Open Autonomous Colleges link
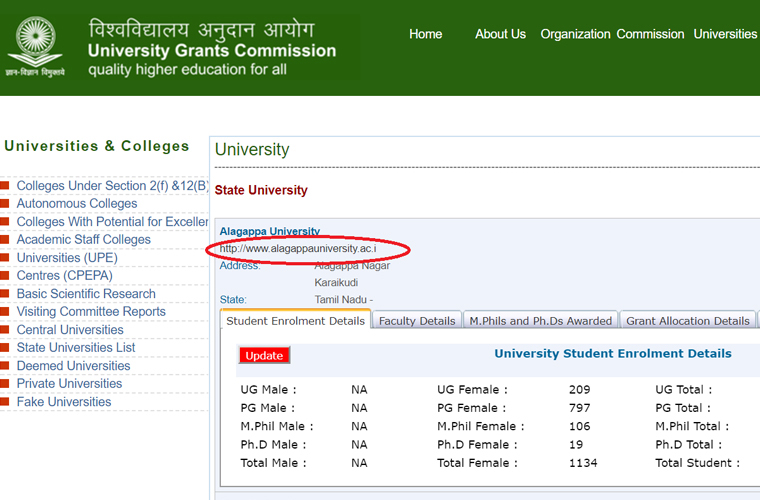This screenshot has width=760, height=500. tap(77, 203)
